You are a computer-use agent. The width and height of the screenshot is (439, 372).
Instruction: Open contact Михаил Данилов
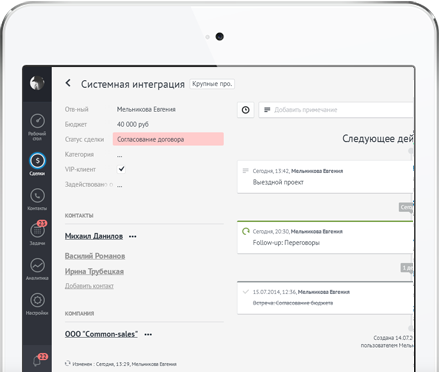coord(94,236)
